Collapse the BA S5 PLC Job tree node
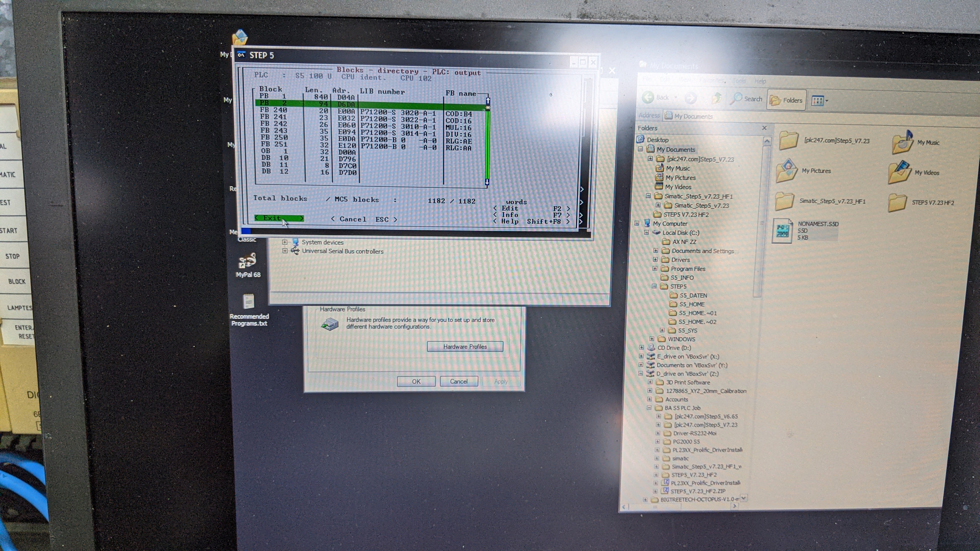Screen dimensions: 980x551 [x=650, y=408]
